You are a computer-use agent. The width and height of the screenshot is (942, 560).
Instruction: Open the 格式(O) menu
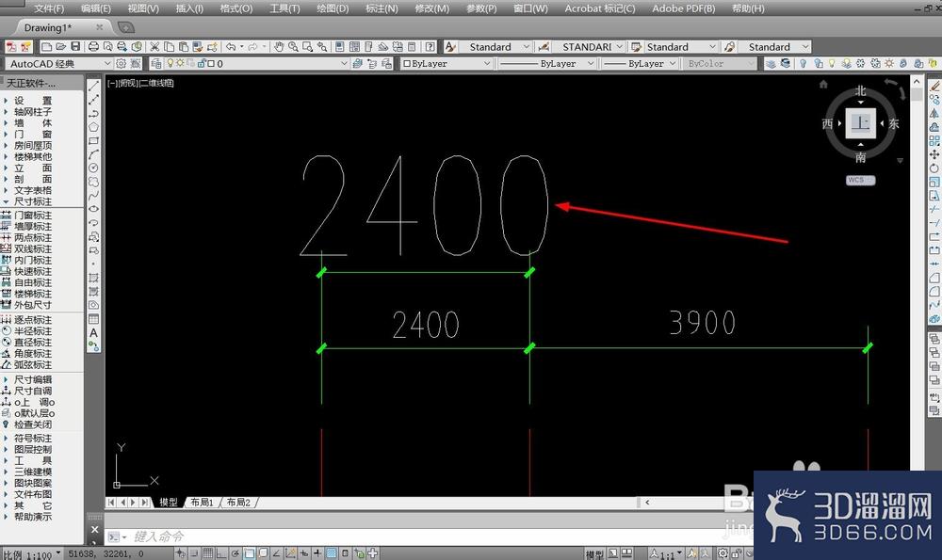[236, 8]
